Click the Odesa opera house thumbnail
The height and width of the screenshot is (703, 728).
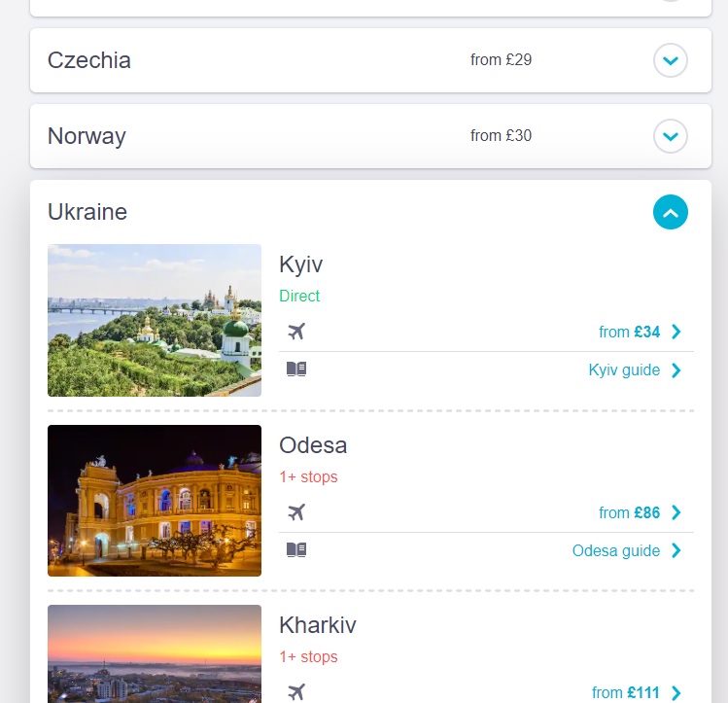(155, 501)
